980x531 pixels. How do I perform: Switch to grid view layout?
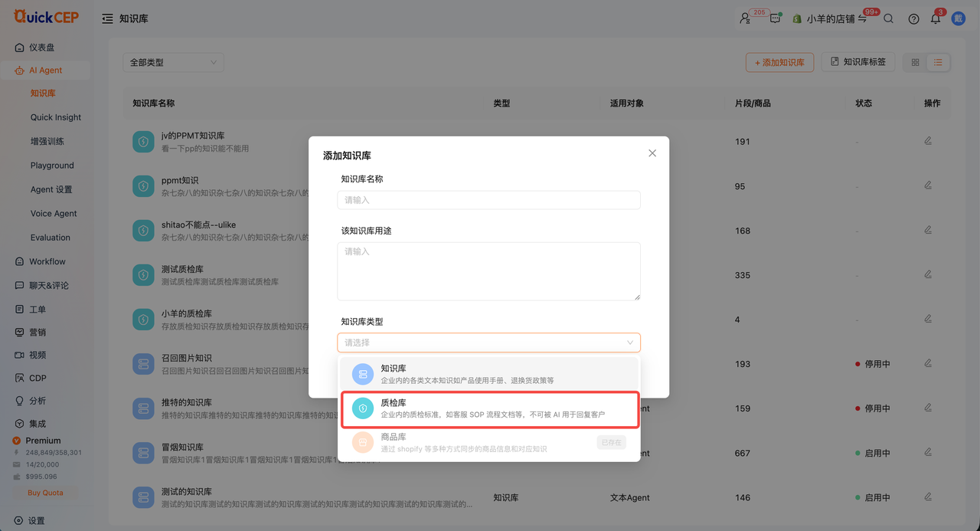pyautogui.click(x=915, y=62)
